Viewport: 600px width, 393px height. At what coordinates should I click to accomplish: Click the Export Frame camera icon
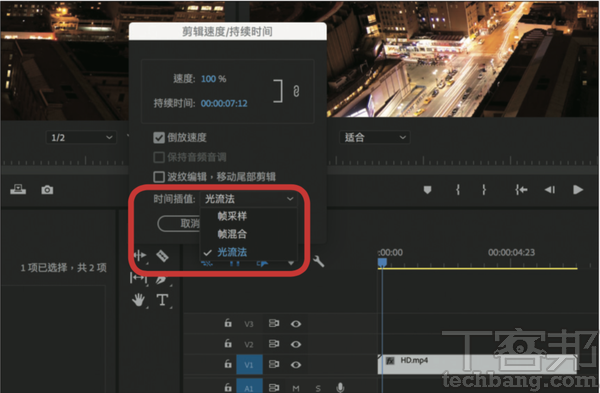[47, 190]
